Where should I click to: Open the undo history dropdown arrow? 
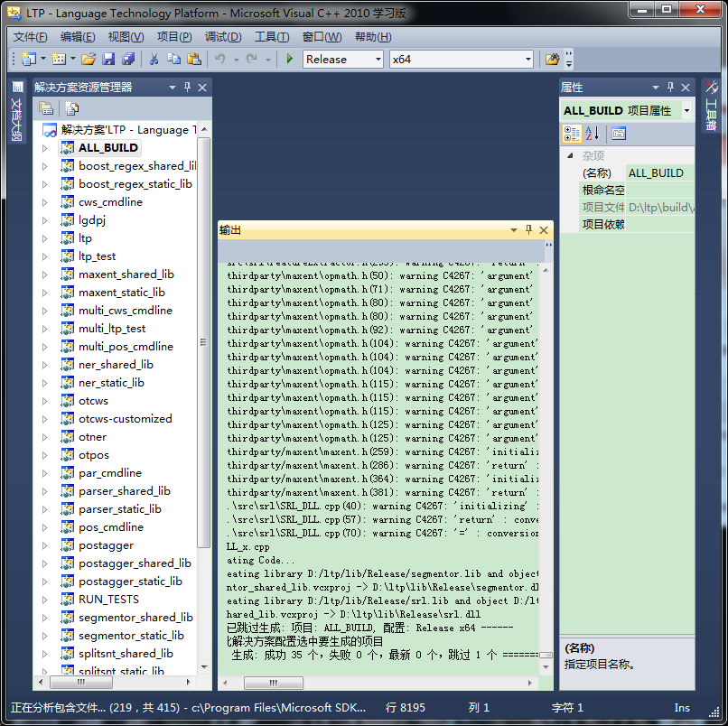[x=237, y=60]
